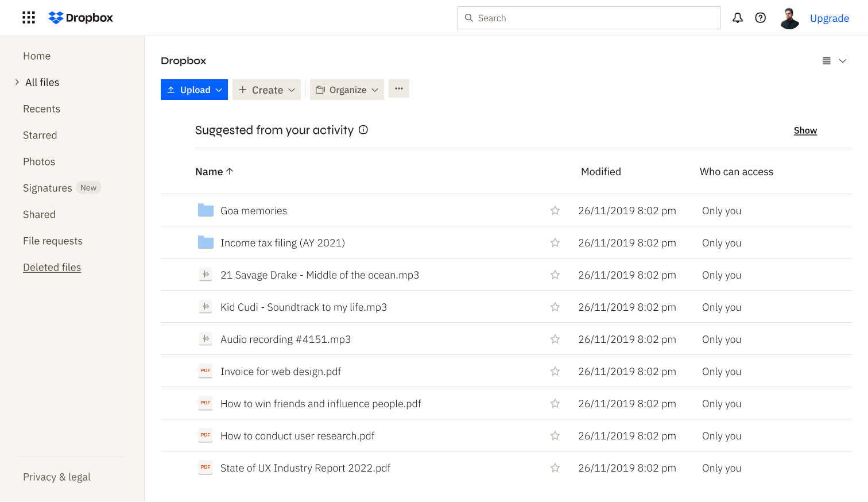This screenshot has height=502, width=868.
Task: Open the Upload dropdown button
Action: coord(194,90)
